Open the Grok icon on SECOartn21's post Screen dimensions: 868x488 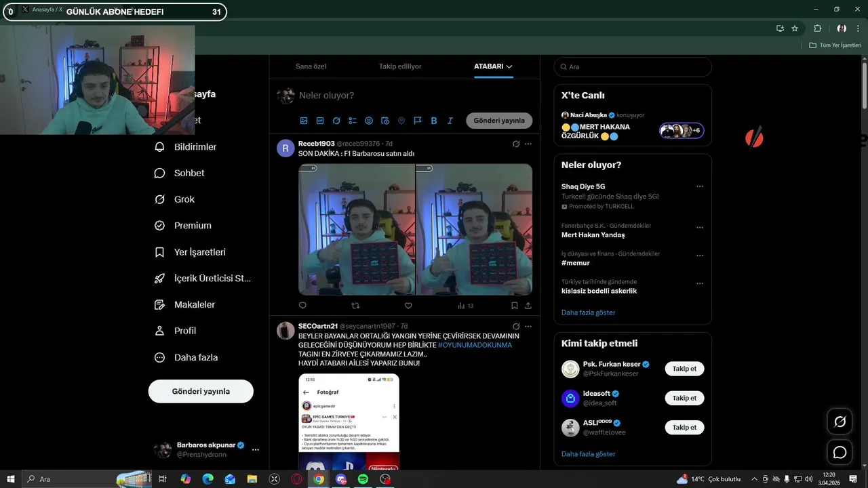click(x=516, y=326)
